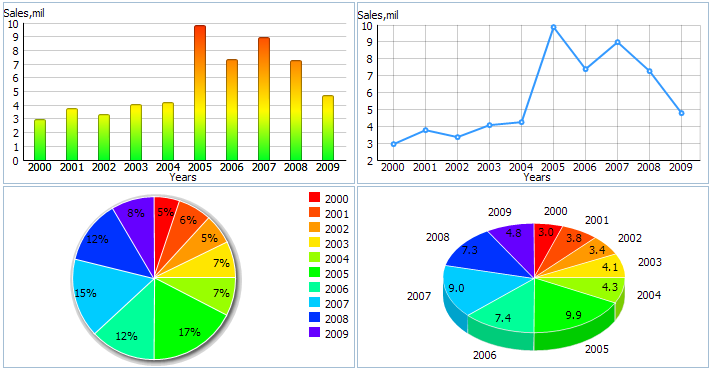Click the orange 2002 legend swatch
The height and width of the screenshot is (371, 711).
(314, 227)
